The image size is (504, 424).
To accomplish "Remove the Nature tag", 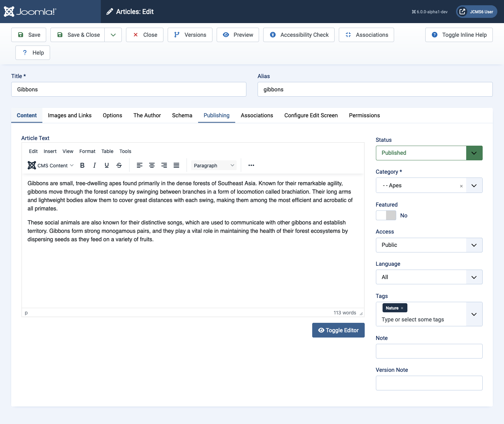I will tap(403, 308).
